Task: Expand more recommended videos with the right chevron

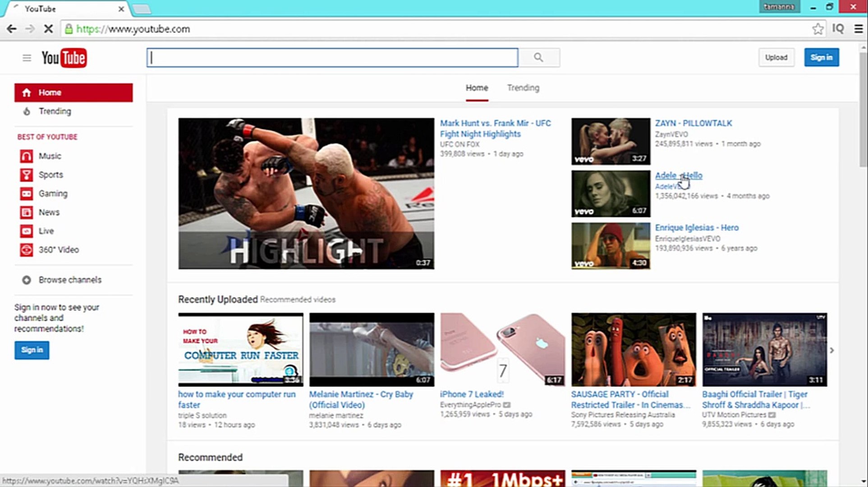Action: pos(832,350)
